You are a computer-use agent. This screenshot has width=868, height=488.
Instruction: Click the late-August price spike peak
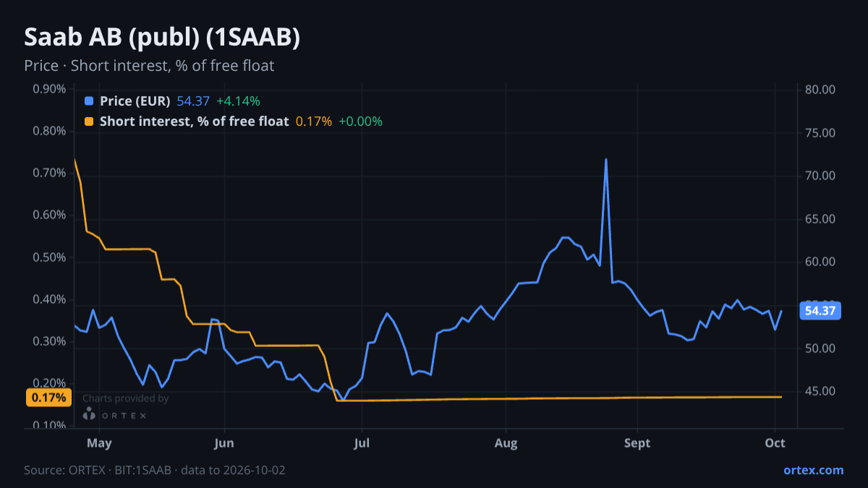click(605, 160)
